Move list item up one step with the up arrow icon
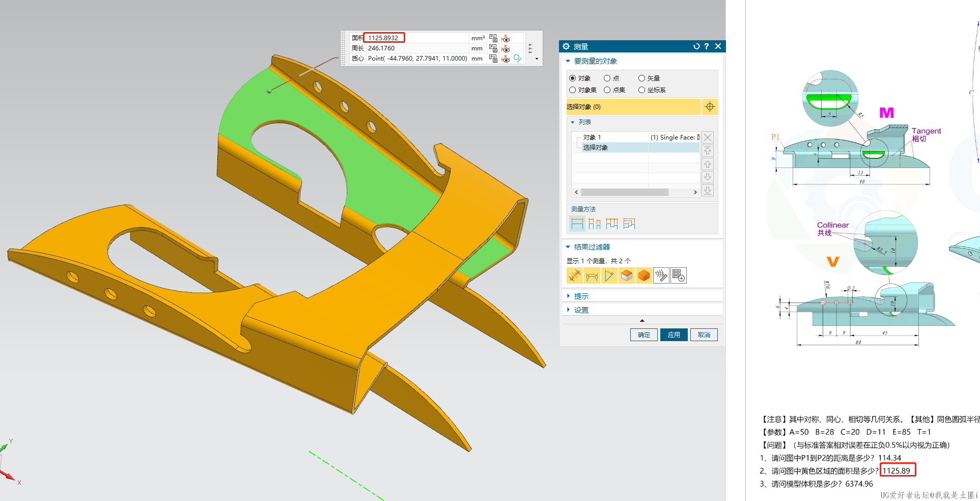This screenshot has height=501, width=980. (x=708, y=164)
